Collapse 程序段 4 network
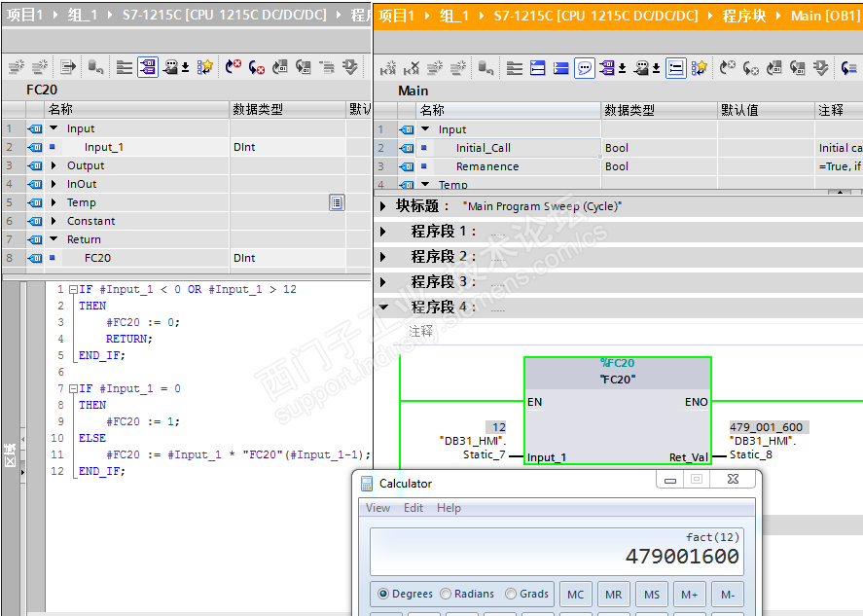The height and width of the screenshot is (616, 863). (x=383, y=307)
